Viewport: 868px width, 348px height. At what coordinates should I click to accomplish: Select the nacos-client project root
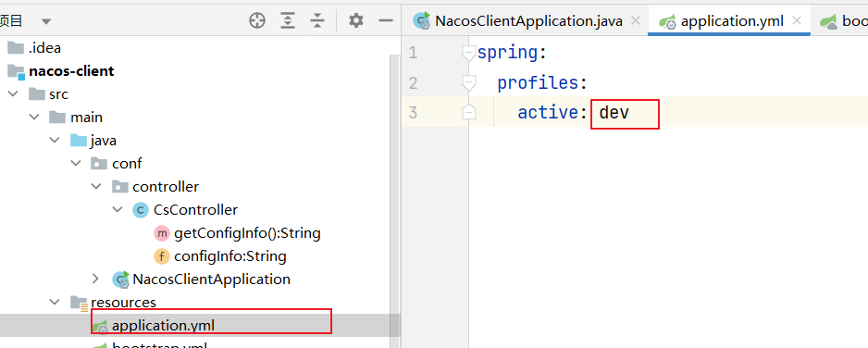71,71
